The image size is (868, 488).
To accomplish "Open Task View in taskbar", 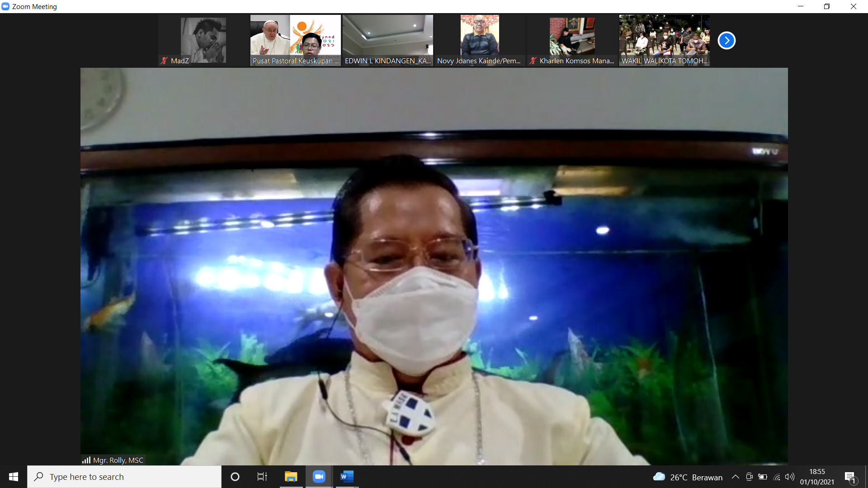I will click(262, 477).
